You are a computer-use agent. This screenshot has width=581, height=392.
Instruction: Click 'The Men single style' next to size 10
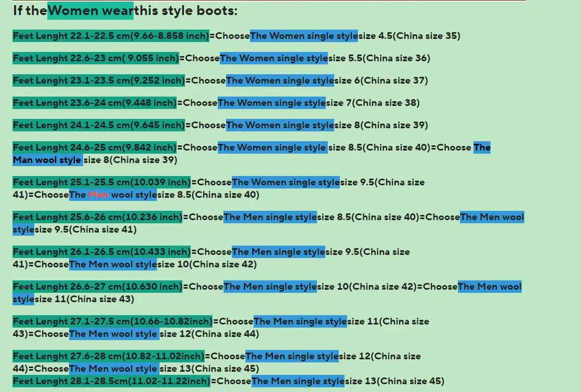click(x=270, y=286)
